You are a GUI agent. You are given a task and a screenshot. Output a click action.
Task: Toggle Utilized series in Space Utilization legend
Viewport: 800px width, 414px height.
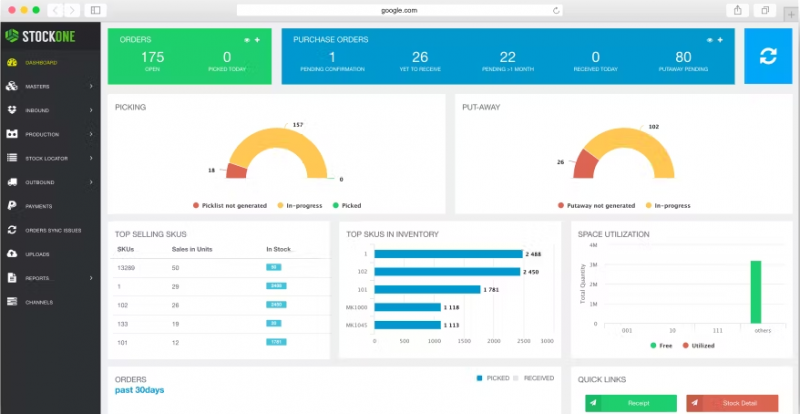coord(701,345)
